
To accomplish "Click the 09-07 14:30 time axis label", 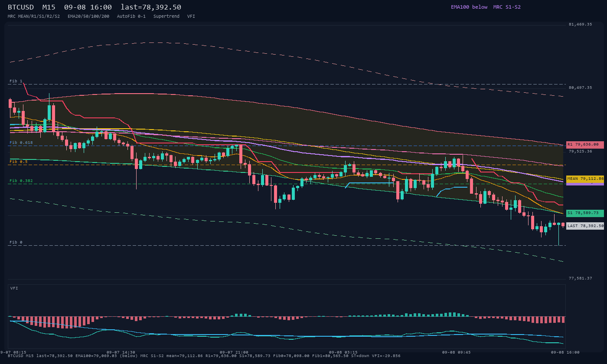I will pos(121,352).
